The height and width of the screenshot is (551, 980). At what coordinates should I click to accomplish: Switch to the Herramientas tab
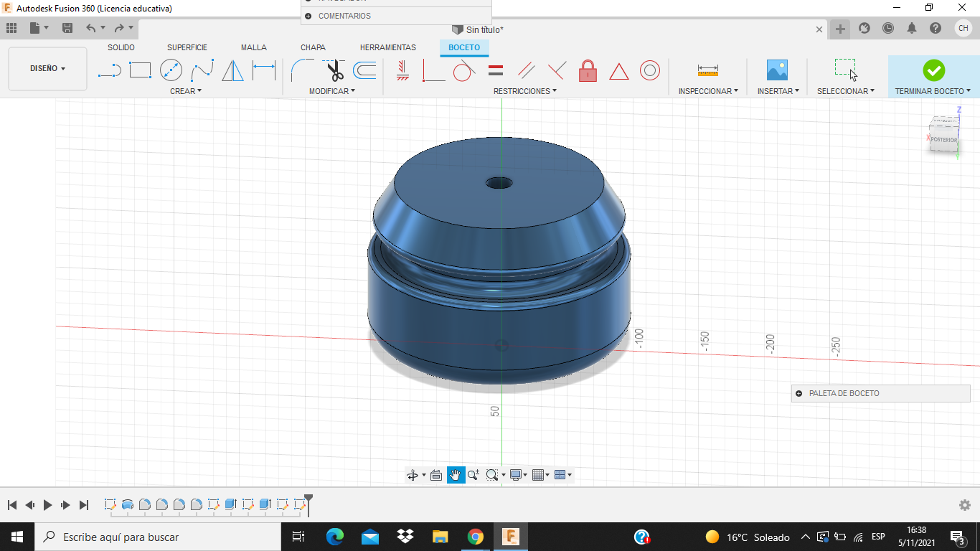coord(387,47)
